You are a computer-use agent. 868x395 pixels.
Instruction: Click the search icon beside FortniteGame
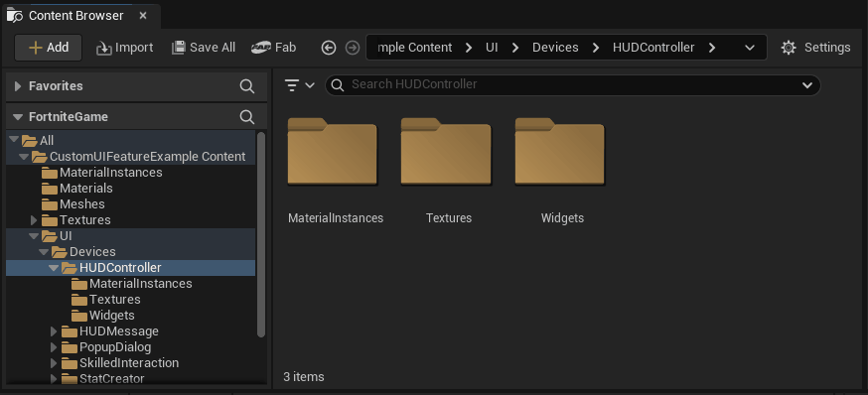tap(247, 117)
